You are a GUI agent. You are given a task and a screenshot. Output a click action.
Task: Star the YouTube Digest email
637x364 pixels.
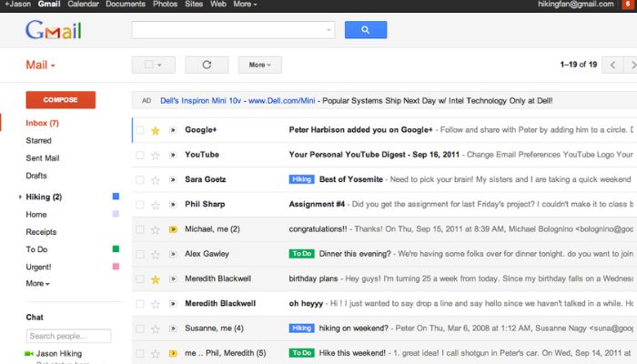(x=155, y=155)
